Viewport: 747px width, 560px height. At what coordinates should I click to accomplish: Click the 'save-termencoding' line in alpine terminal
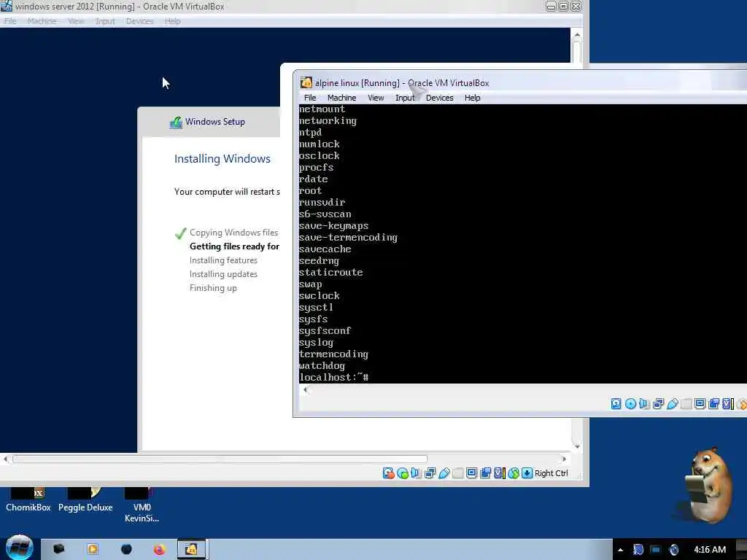click(x=348, y=237)
